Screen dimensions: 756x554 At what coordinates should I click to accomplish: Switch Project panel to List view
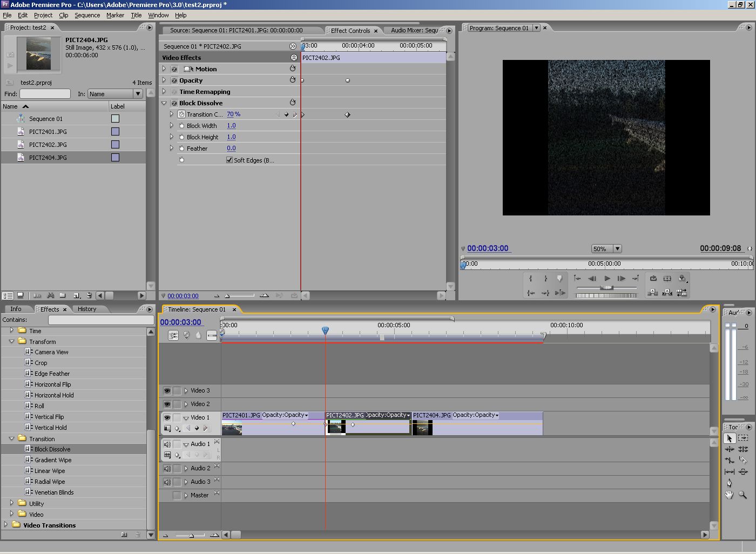pyautogui.click(x=8, y=296)
